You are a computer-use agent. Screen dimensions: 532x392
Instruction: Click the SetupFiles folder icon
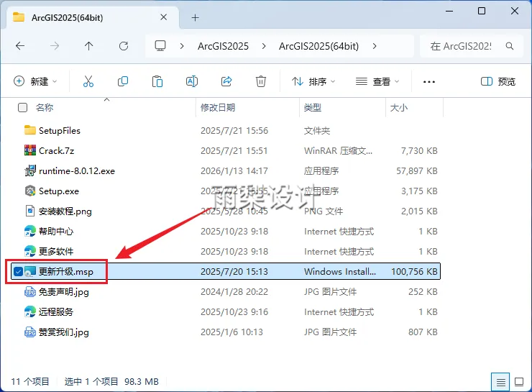30,130
